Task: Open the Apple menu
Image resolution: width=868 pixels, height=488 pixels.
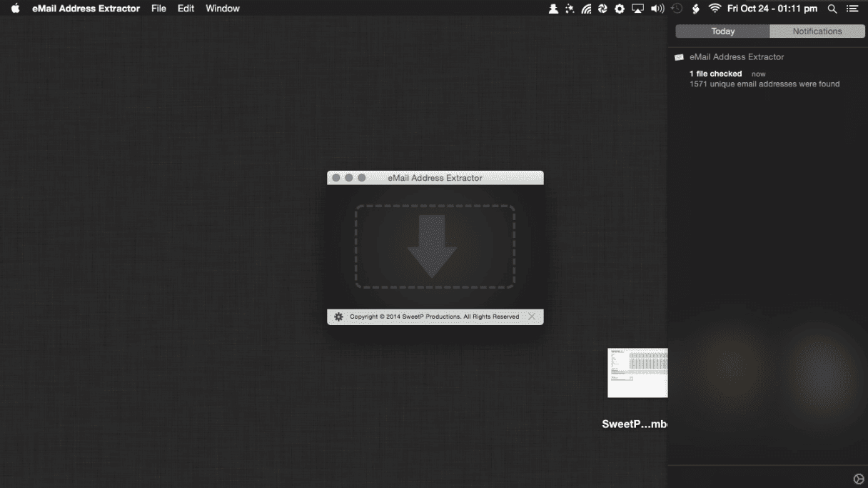Action: (15, 9)
